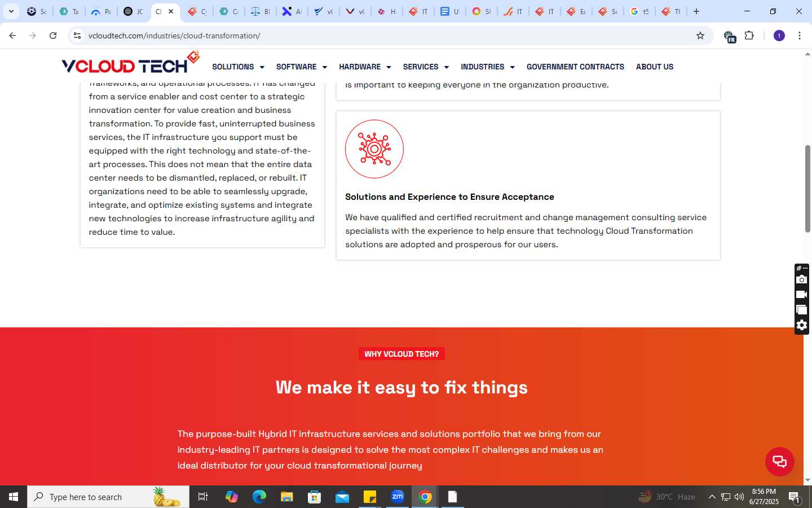The height and width of the screenshot is (508, 812).
Task: Open a new browser tab
Action: pos(696,11)
